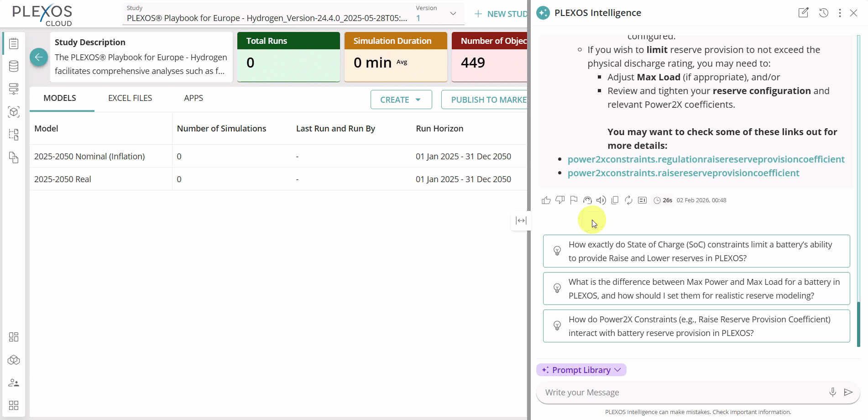868x420 pixels.
Task: Open the Prompt Library dropdown
Action: pyautogui.click(x=581, y=370)
